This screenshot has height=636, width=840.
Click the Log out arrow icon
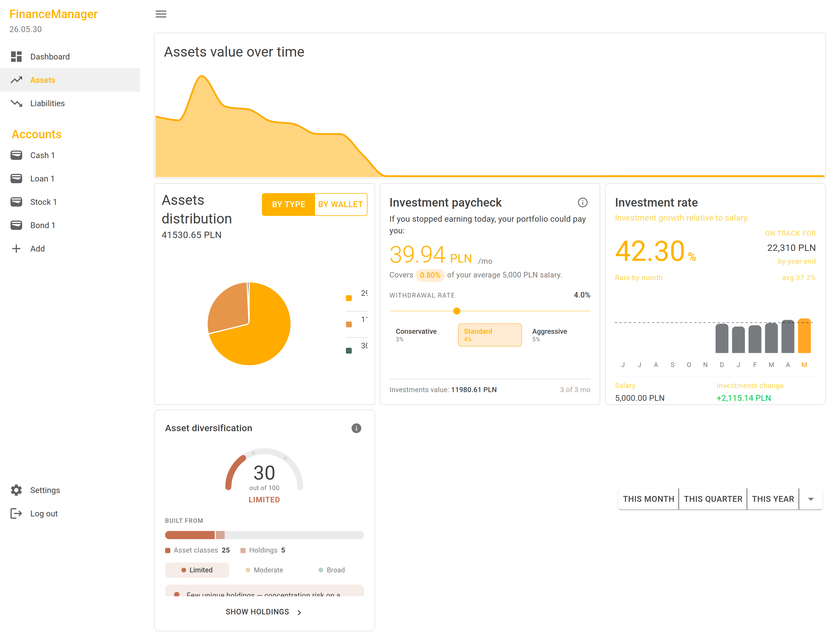(16, 513)
